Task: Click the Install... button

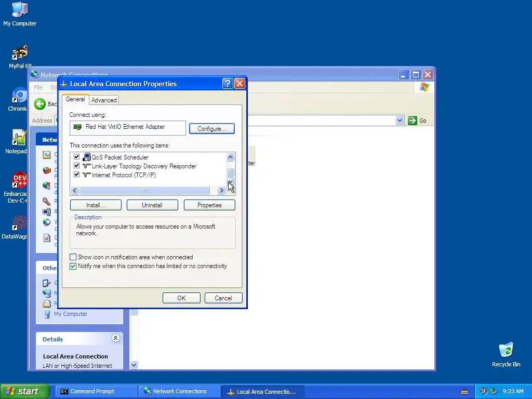Action: tap(96, 205)
